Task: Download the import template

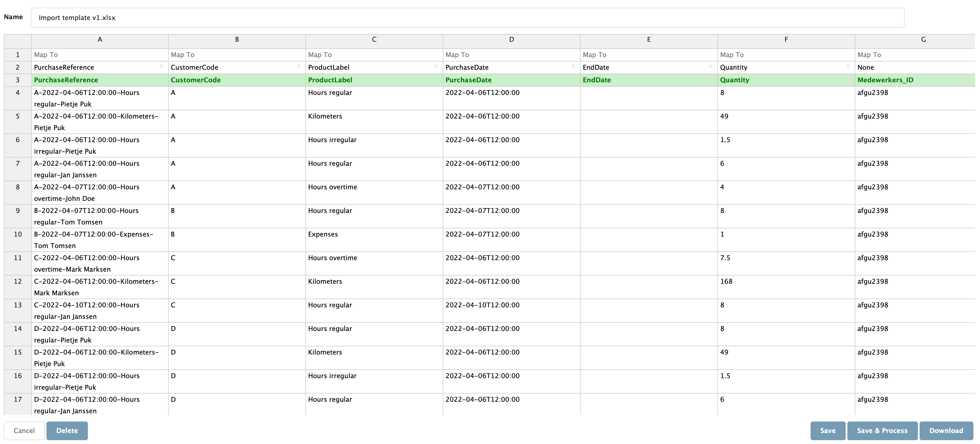Action: click(946, 430)
